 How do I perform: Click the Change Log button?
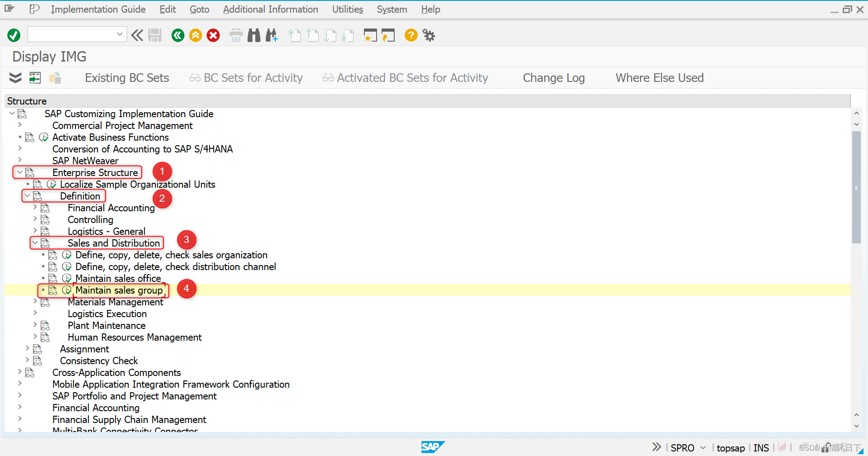click(554, 78)
